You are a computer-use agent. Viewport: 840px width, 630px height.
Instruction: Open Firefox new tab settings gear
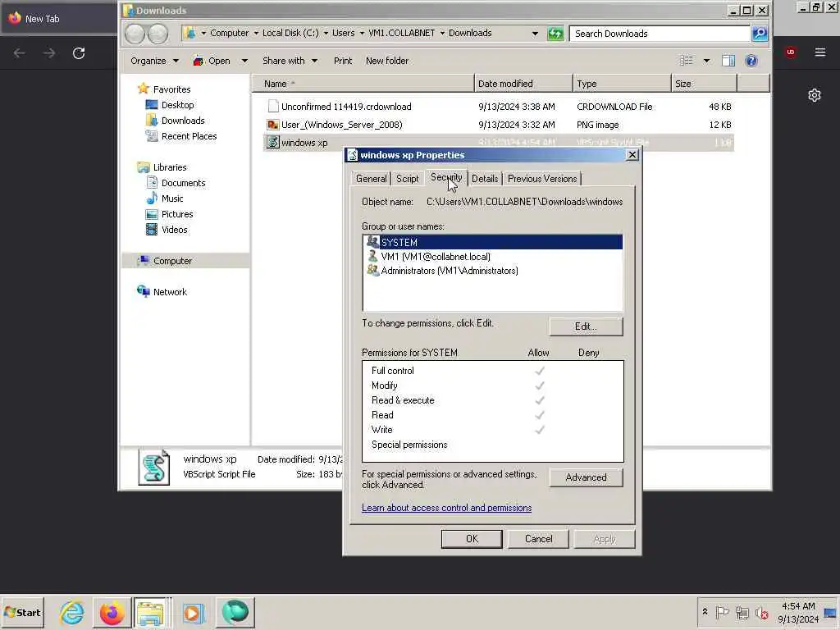(x=815, y=95)
